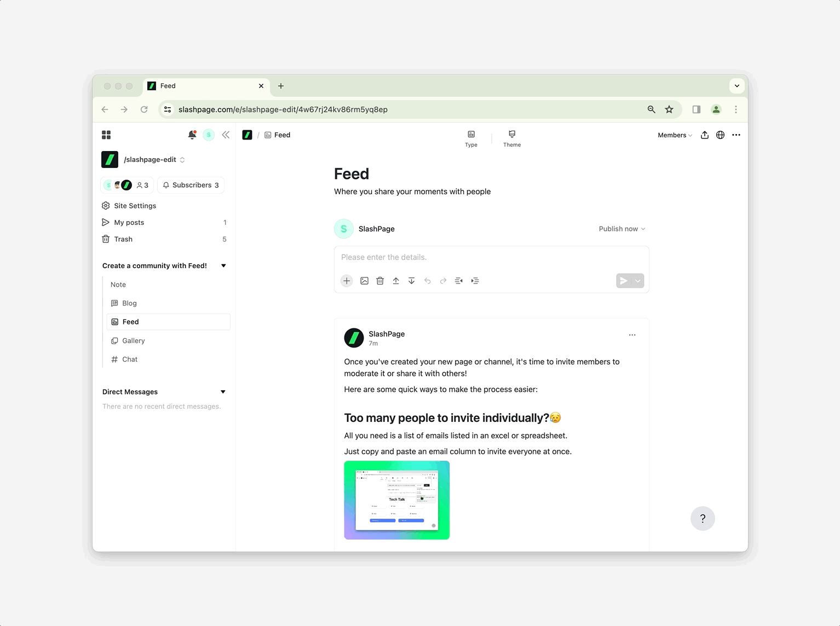Open the tab search dropdown
This screenshot has width=840, height=626.
tap(737, 86)
